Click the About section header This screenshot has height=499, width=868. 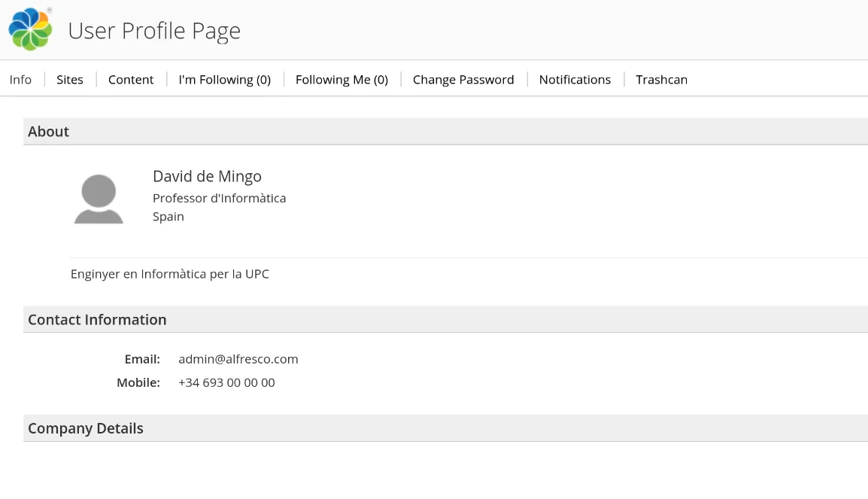pos(49,132)
